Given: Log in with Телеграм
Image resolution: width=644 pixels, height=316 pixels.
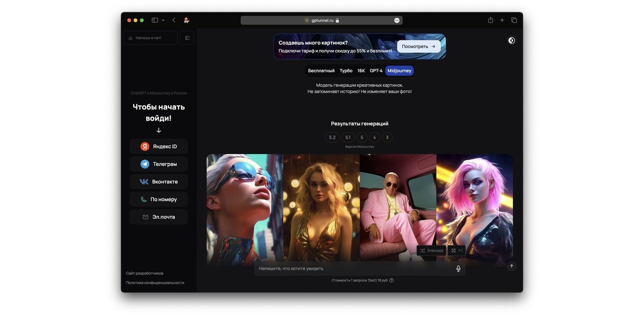Looking at the screenshot, I should [x=159, y=164].
